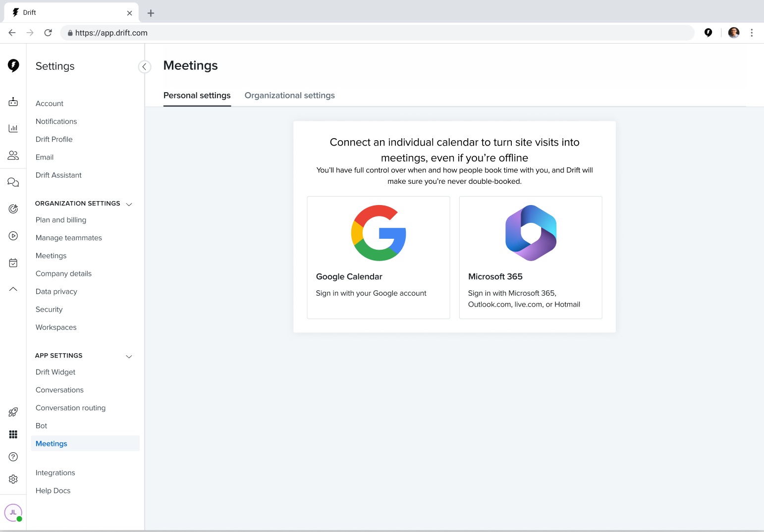Go to Security settings
Image resolution: width=764 pixels, height=532 pixels.
pyautogui.click(x=49, y=309)
